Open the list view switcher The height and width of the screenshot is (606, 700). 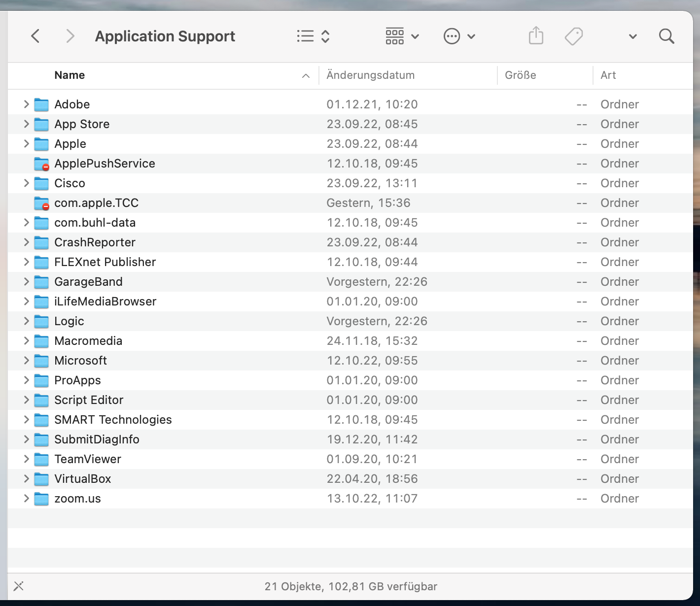coord(313,36)
